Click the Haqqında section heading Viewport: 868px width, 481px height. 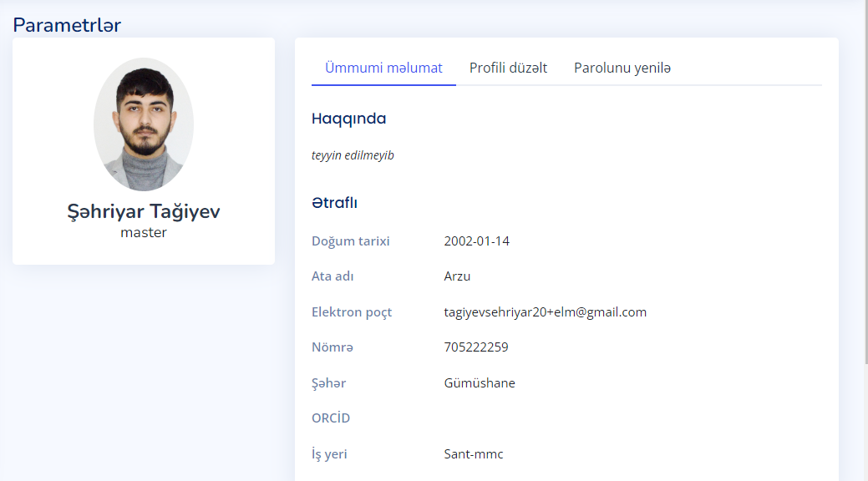348,119
